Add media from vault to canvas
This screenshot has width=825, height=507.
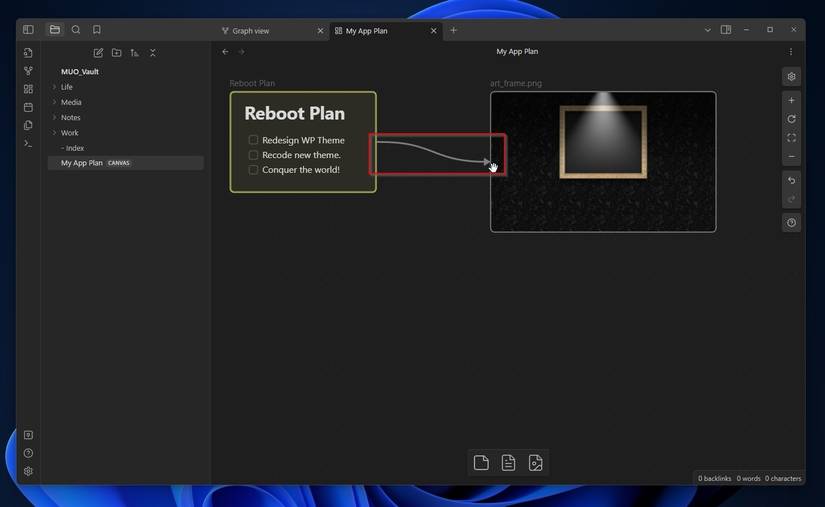pyautogui.click(x=535, y=463)
